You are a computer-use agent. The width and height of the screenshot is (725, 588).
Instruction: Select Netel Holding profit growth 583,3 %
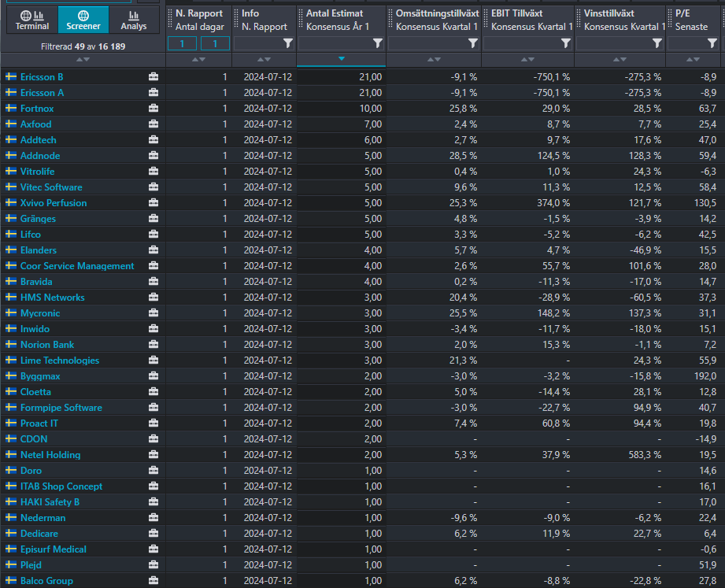[645, 455]
